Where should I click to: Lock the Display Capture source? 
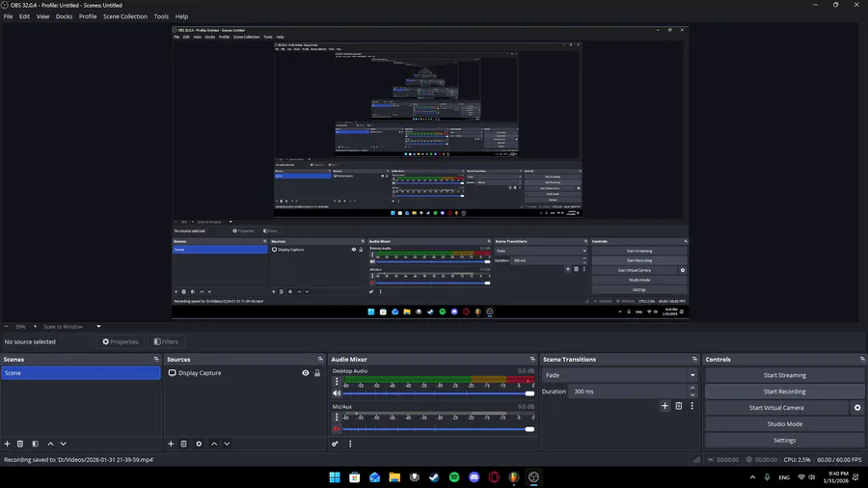317,373
